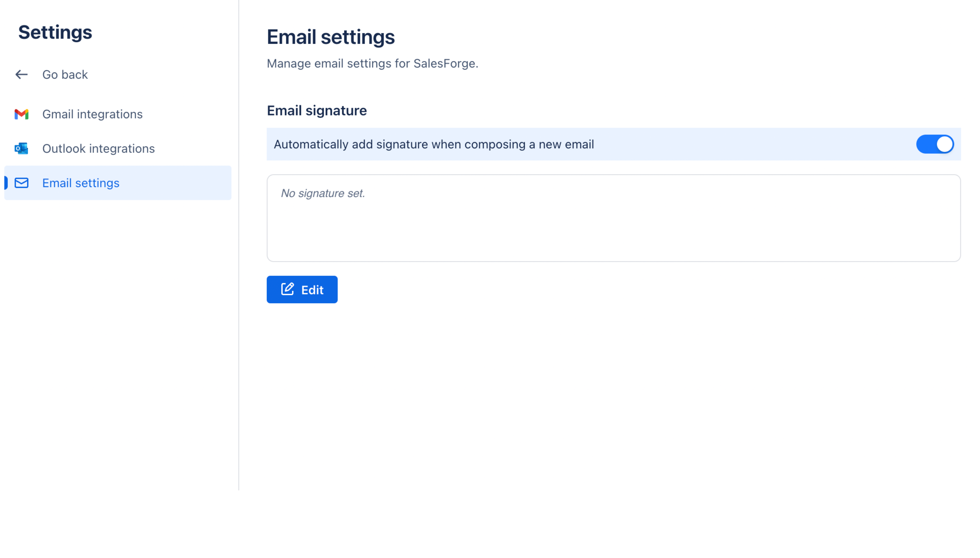Click the 'No signature set.' placeholder text

tap(322, 193)
